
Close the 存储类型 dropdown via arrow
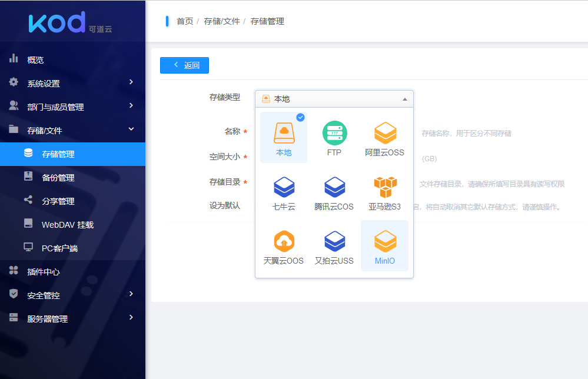tap(405, 99)
